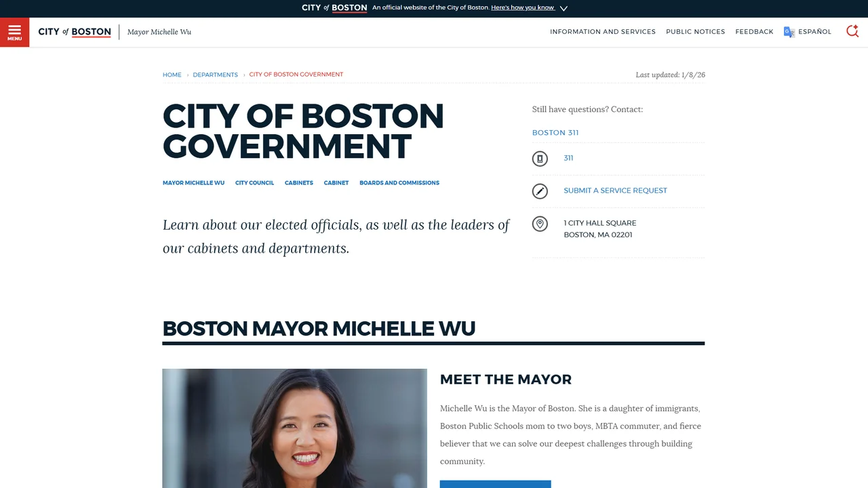This screenshot has width=868, height=488.
Task: Open "Here's how you know" link
Action: click(x=523, y=7)
